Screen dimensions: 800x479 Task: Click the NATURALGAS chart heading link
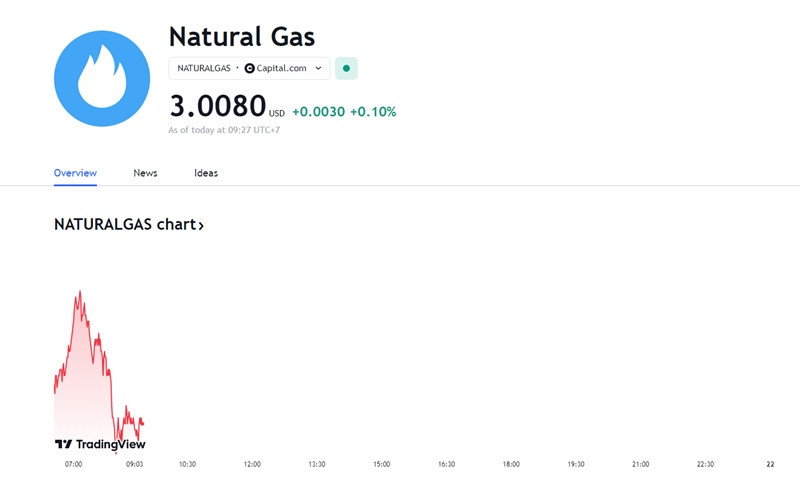coord(129,224)
